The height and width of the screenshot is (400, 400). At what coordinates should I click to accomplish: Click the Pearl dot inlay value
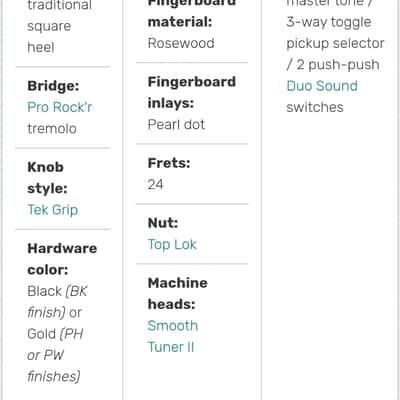tap(176, 125)
